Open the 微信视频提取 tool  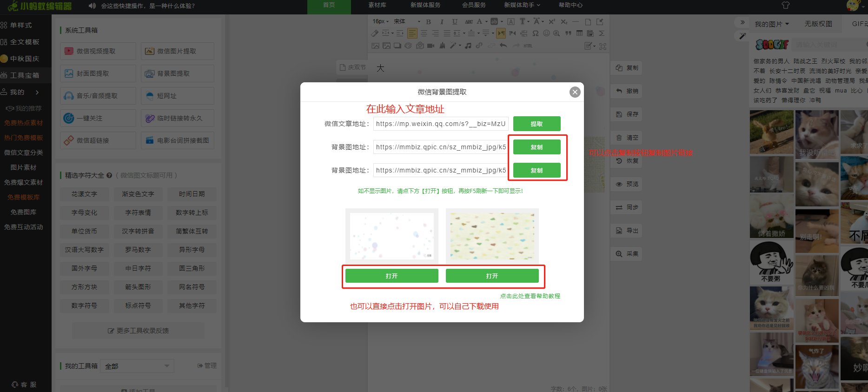click(98, 51)
